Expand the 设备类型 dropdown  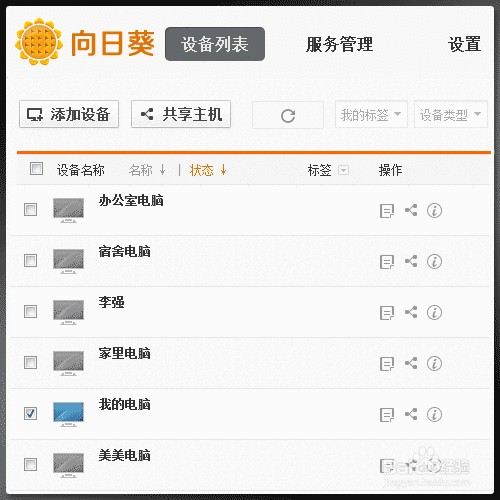450,114
